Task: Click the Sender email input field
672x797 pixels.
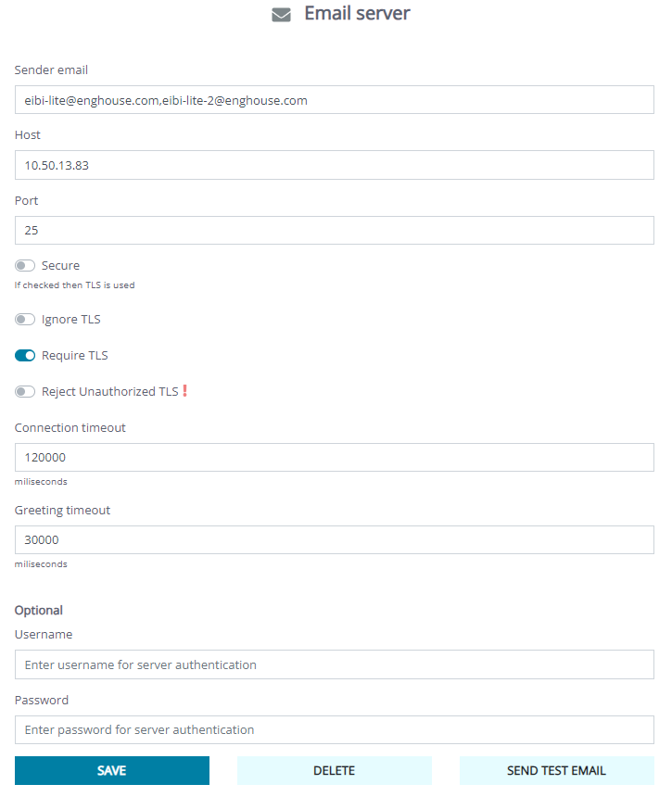Action: pyautogui.click(x=334, y=99)
